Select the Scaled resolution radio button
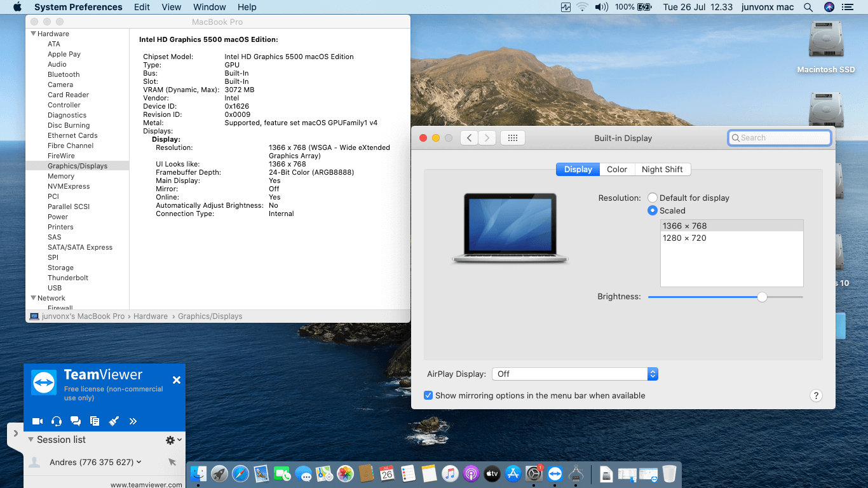 (x=653, y=210)
